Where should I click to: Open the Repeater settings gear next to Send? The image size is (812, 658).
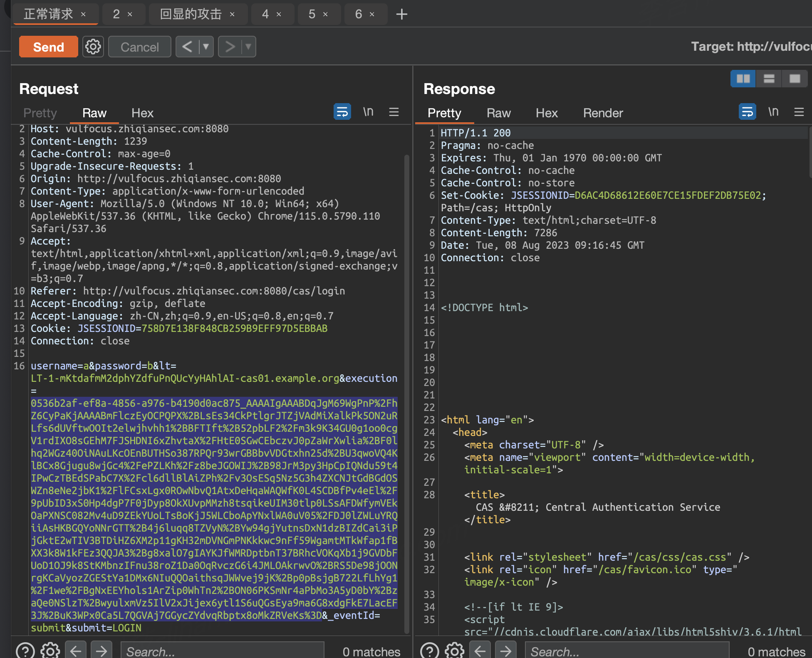93,47
